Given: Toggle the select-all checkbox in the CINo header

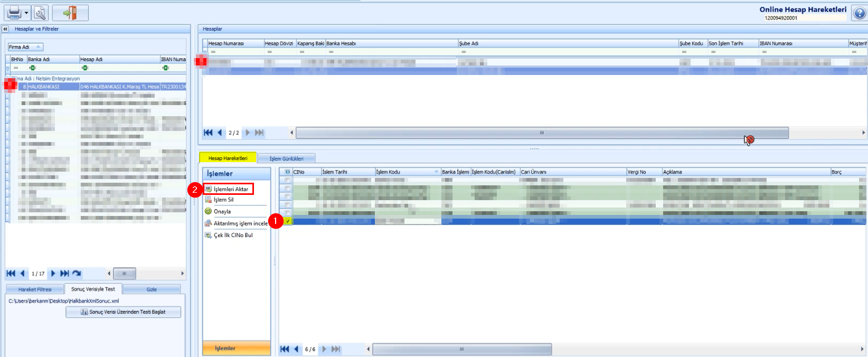Looking at the screenshot, I should (287, 172).
